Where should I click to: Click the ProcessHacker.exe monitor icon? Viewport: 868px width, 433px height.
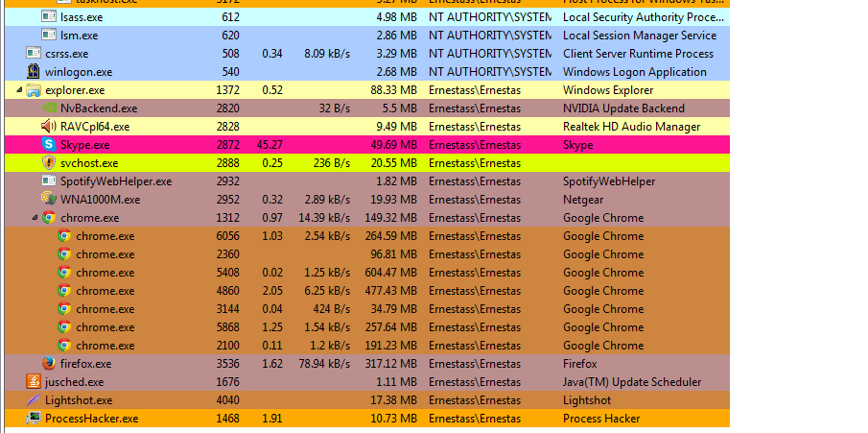[x=34, y=419]
